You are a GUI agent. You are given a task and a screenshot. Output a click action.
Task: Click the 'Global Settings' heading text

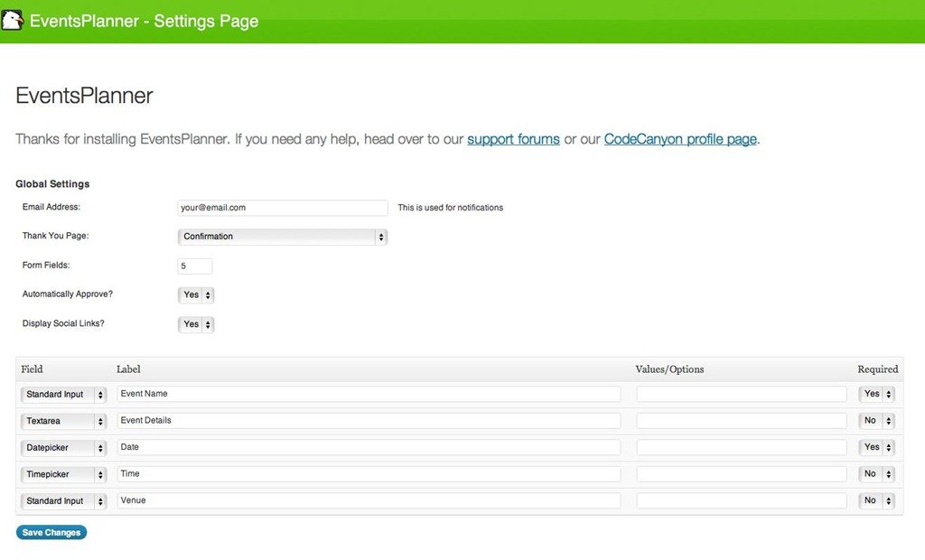tap(52, 184)
